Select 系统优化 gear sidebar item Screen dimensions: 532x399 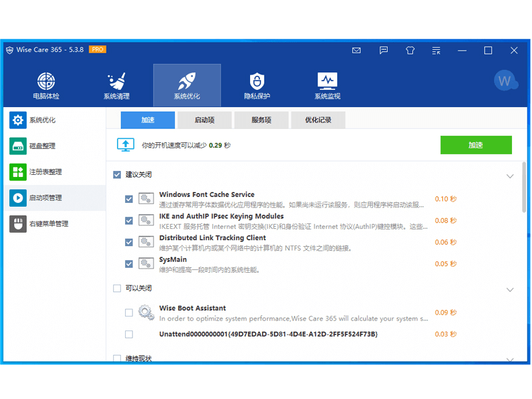tap(55, 120)
